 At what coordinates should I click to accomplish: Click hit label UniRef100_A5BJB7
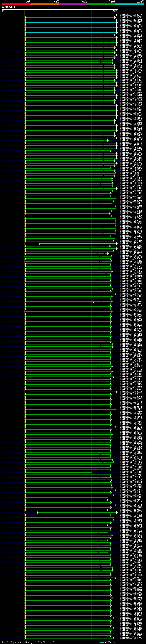click(131, 40)
